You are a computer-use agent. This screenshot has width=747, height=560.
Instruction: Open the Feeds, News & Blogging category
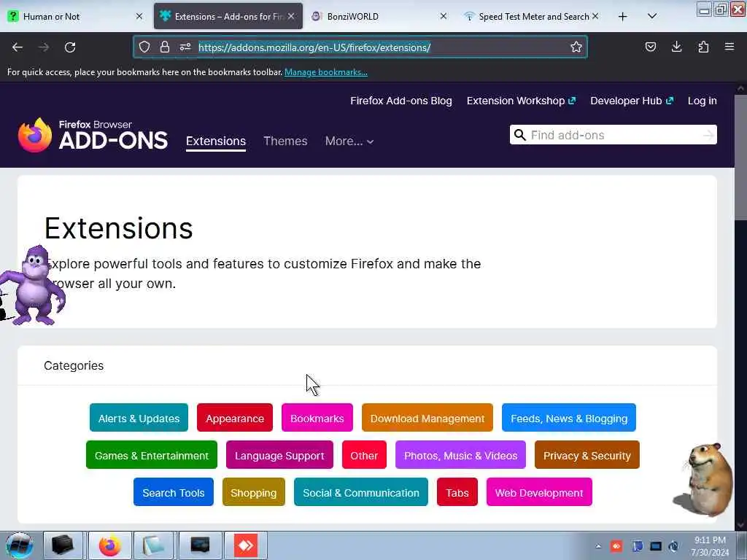[x=569, y=418]
